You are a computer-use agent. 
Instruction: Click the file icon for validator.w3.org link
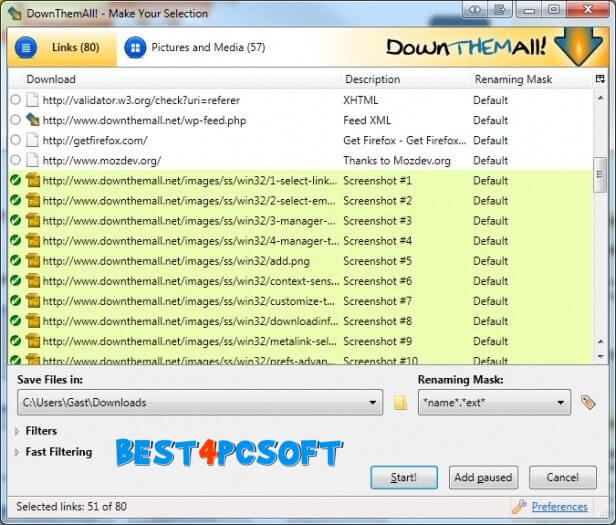(32, 100)
